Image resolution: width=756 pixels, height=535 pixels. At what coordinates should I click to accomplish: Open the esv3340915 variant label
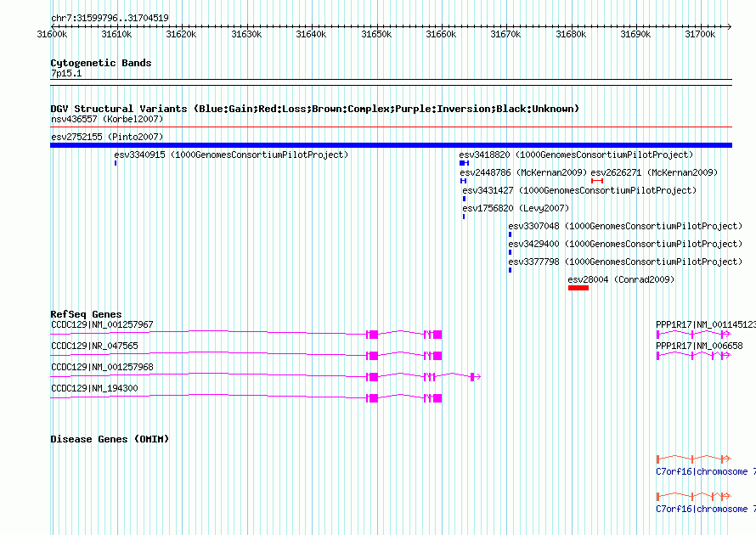click(x=231, y=155)
